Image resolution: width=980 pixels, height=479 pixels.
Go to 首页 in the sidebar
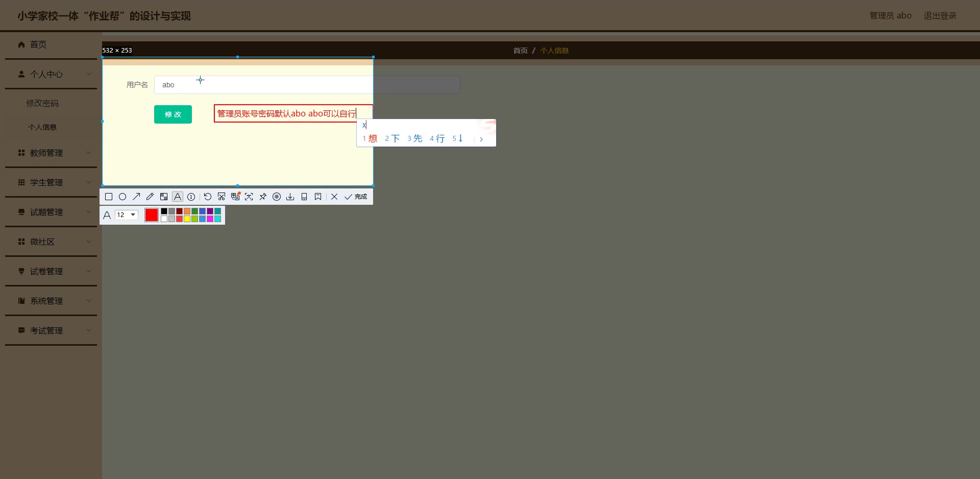click(38, 45)
